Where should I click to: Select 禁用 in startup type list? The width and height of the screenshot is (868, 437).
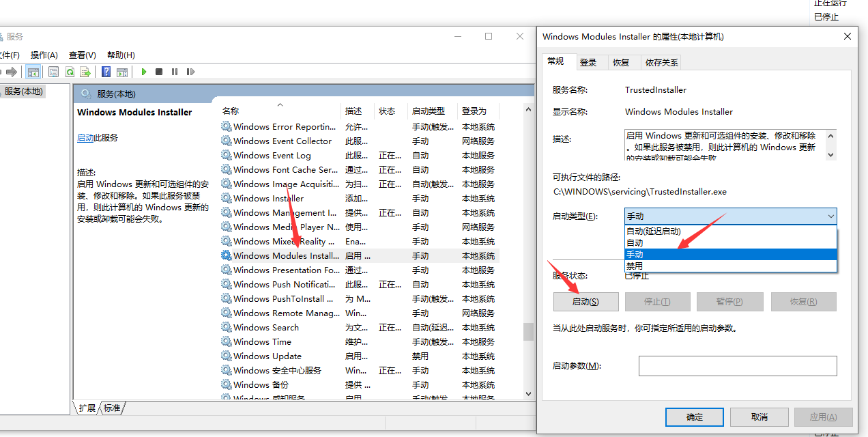[635, 266]
